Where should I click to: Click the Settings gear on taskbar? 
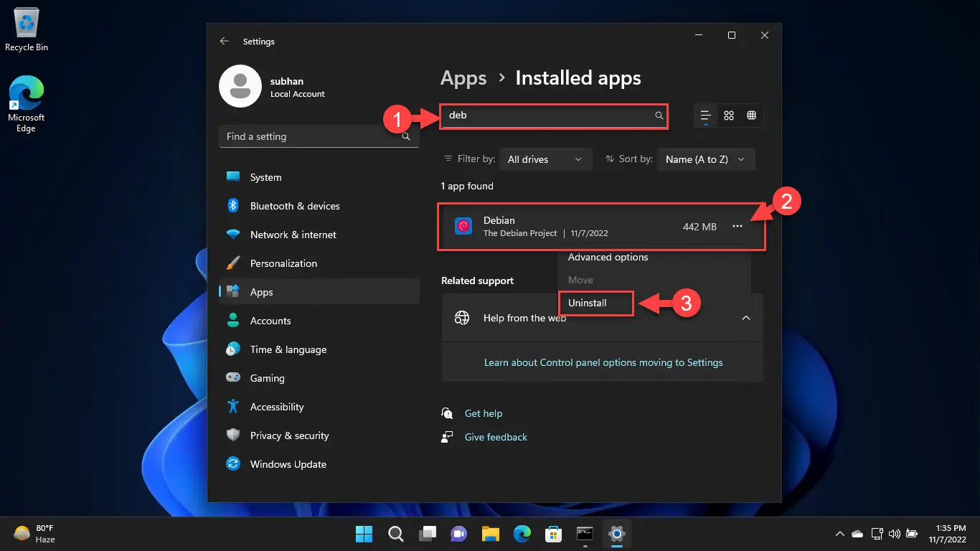coord(616,534)
